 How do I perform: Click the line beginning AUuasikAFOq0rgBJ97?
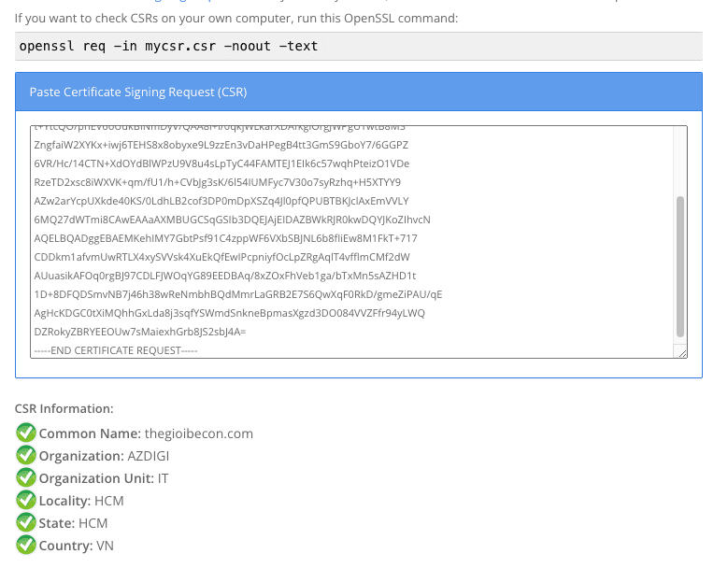(x=224, y=276)
